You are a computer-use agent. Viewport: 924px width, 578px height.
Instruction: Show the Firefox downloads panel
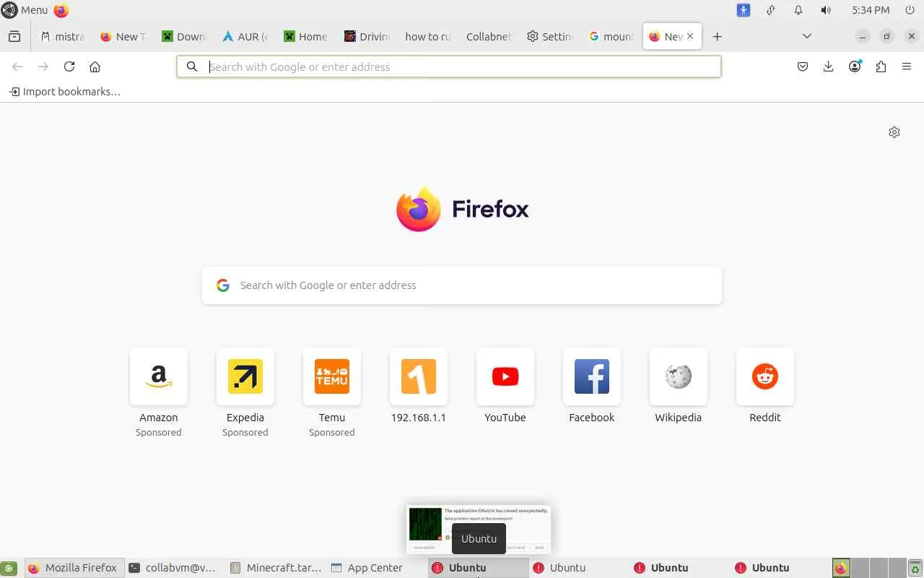[829, 66]
